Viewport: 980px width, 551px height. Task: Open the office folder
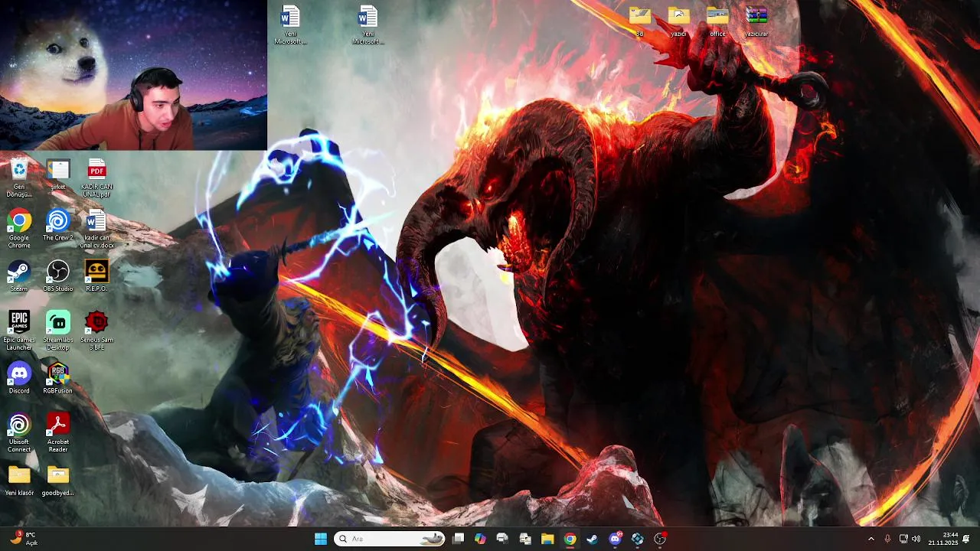pyautogui.click(x=717, y=21)
